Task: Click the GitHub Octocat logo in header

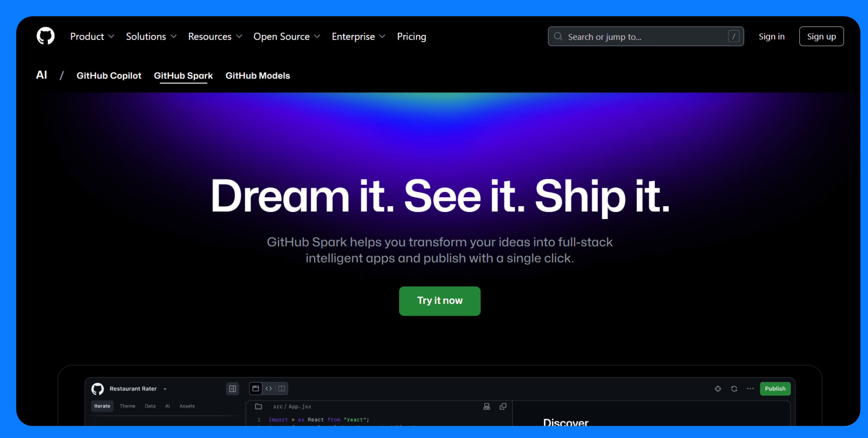Action: pos(45,36)
